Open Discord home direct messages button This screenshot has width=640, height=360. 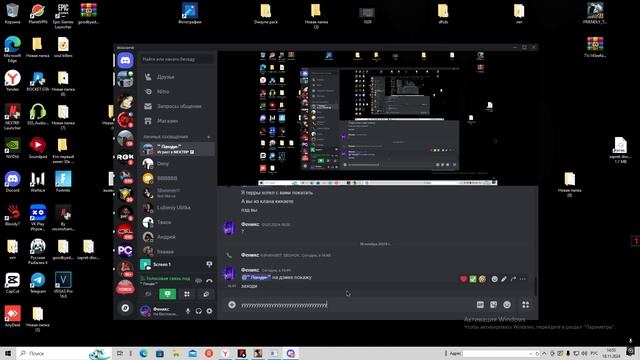[125, 61]
